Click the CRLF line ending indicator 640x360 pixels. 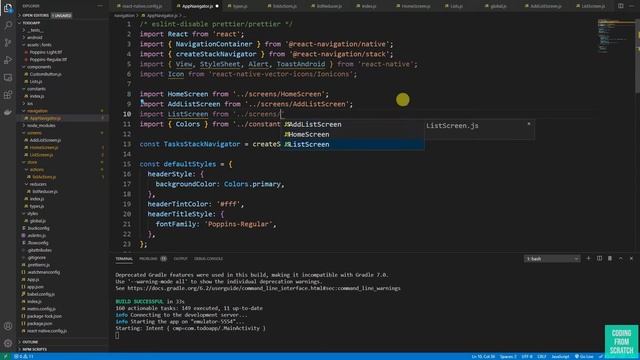pos(542,357)
